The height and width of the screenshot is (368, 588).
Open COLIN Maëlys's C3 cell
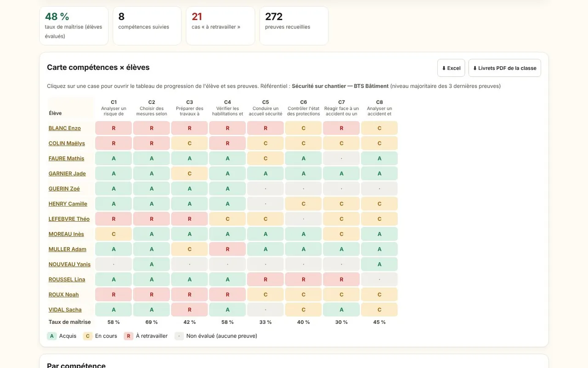coord(190,144)
